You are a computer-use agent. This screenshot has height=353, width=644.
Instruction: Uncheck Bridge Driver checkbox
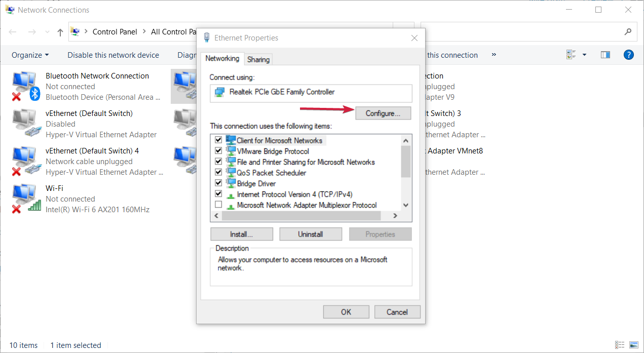click(218, 183)
